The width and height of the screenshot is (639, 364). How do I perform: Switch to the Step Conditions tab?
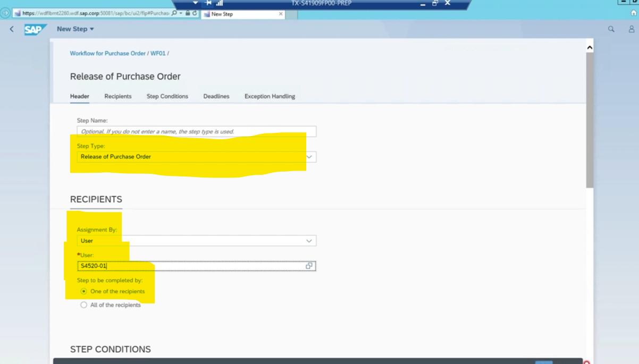167,96
